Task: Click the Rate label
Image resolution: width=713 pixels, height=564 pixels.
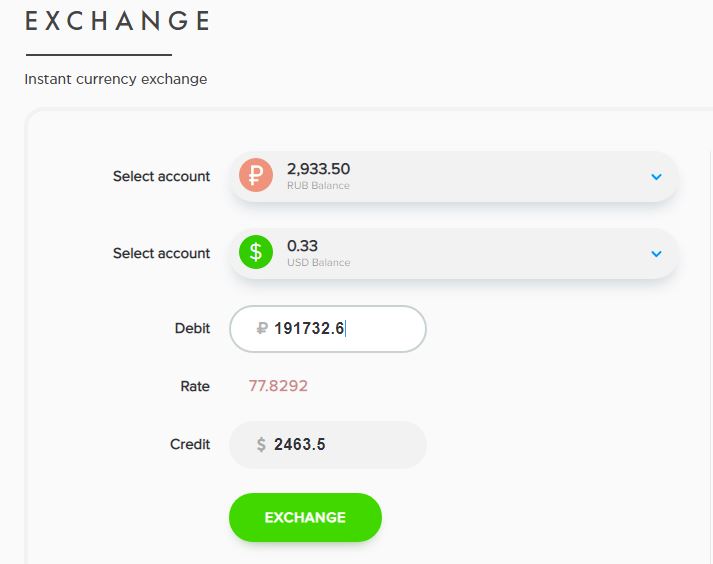Action: tap(195, 386)
